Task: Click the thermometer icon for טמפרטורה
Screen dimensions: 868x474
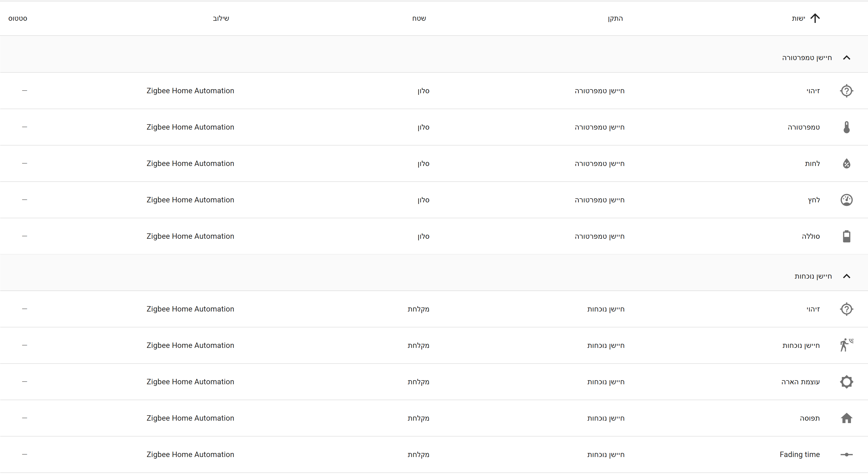Action: [846, 127]
